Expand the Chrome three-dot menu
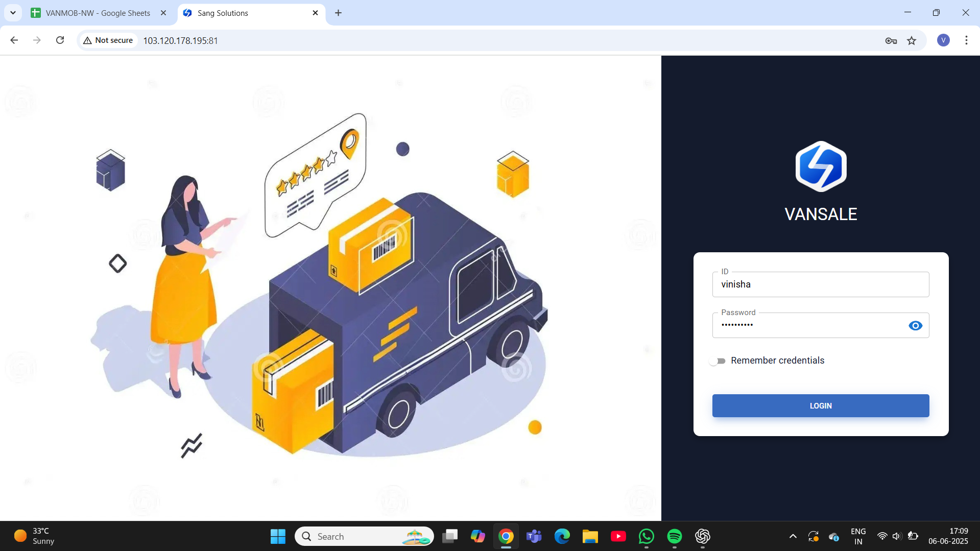 (x=966, y=40)
